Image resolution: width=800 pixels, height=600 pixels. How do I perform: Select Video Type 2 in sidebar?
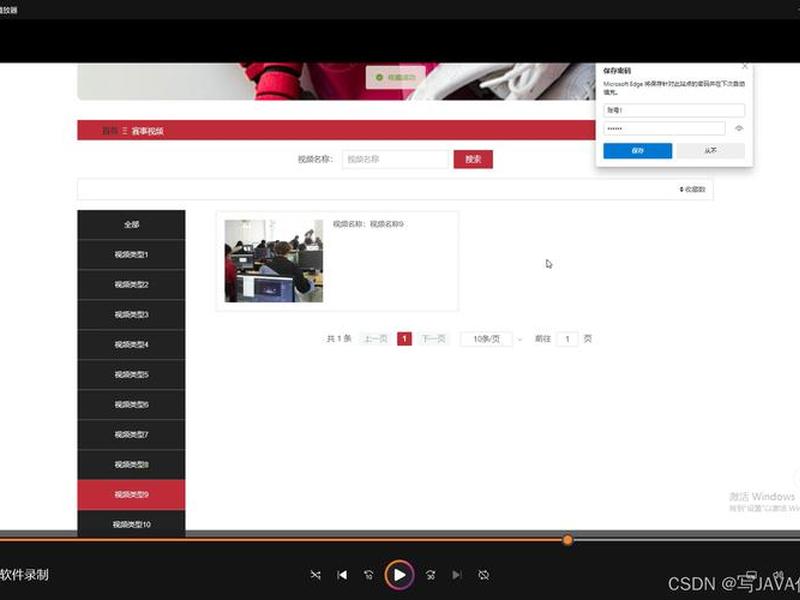tap(131, 285)
